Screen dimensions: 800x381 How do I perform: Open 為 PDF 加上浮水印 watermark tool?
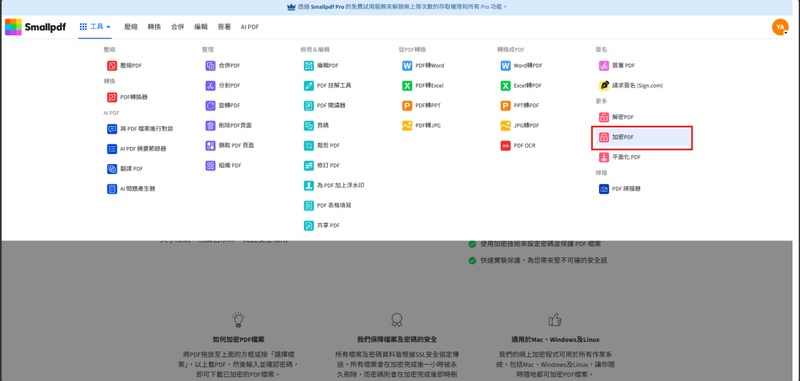(x=334, y=186)
